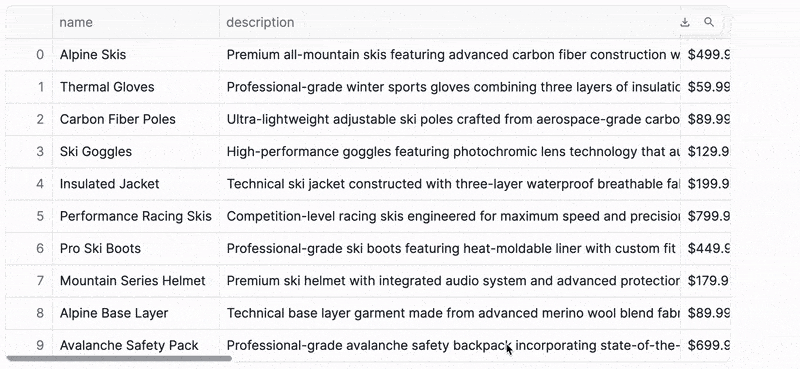Image resolution: width=800 pixels, height=369 pixels.
Task: Click the download icon in table header
Action: pos(685,22)
